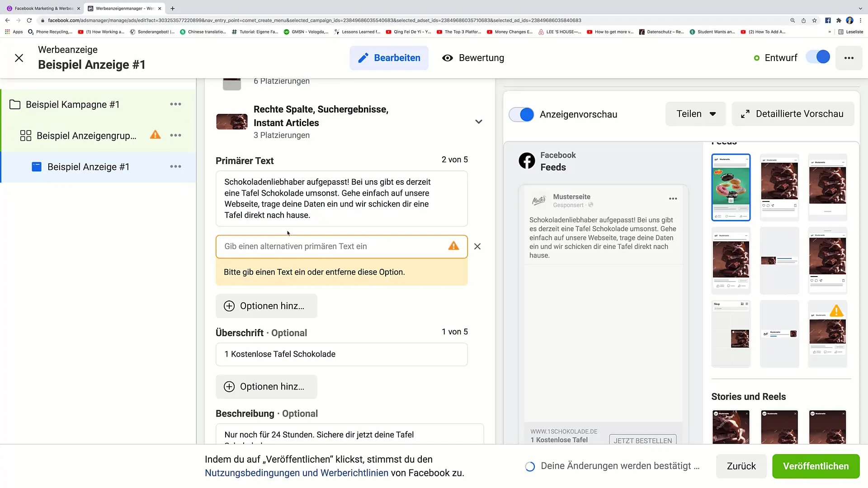
Task: Click the warning icon on Beispiel Anzeigengruppe
Action: point(156,135)
